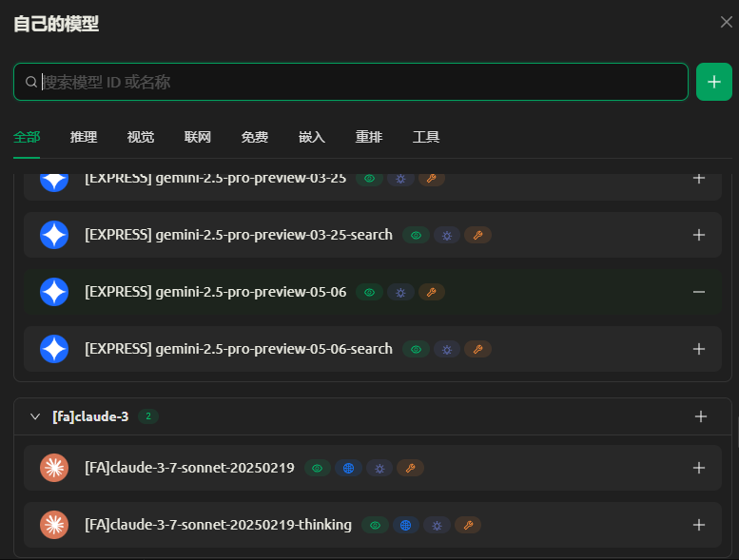Click wrench badge on preview-05-06
The image size is (739, 560).
coord(432,292)
